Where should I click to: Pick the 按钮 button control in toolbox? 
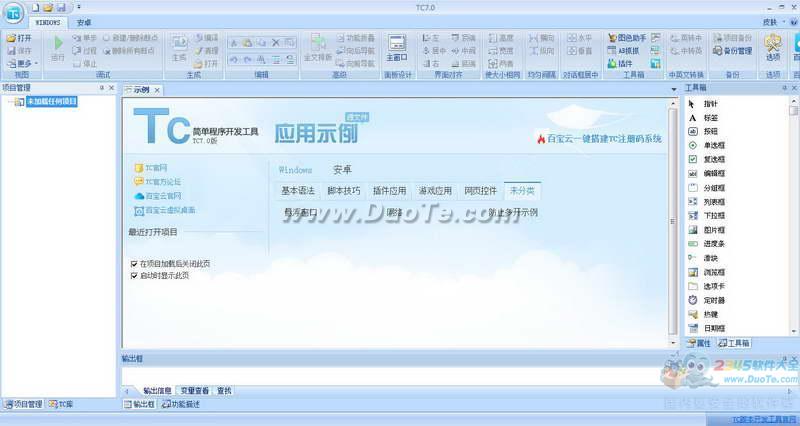(709, 131)
